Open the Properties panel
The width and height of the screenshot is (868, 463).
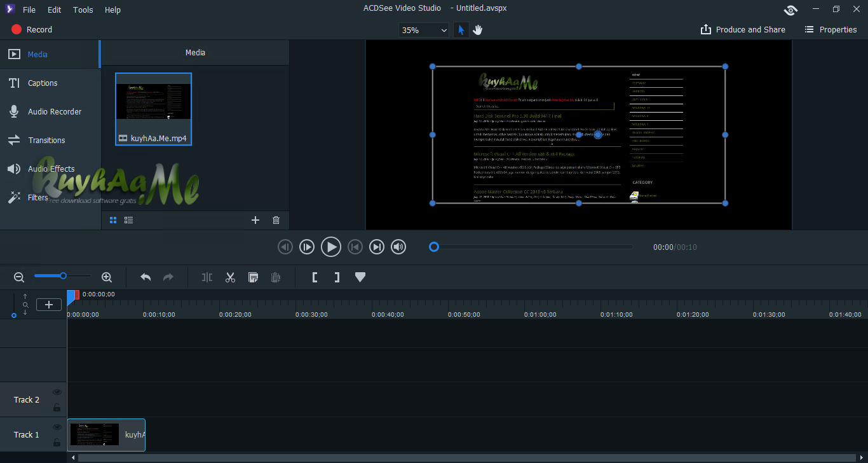831,29
